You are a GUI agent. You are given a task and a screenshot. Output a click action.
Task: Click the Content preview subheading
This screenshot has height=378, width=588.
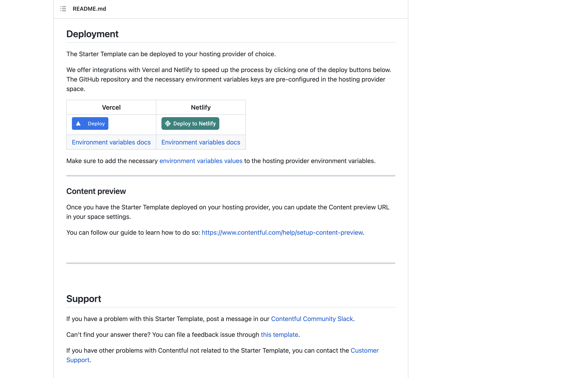tap(96, 191)
